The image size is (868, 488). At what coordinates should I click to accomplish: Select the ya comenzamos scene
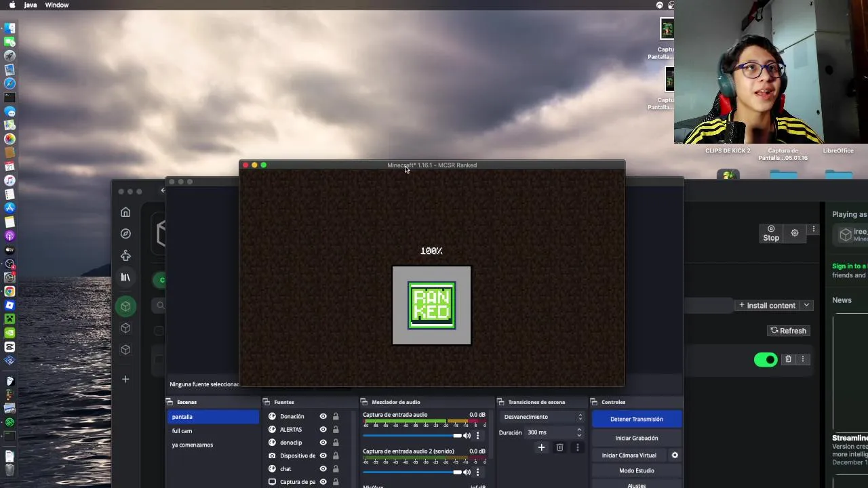(213, 445)
